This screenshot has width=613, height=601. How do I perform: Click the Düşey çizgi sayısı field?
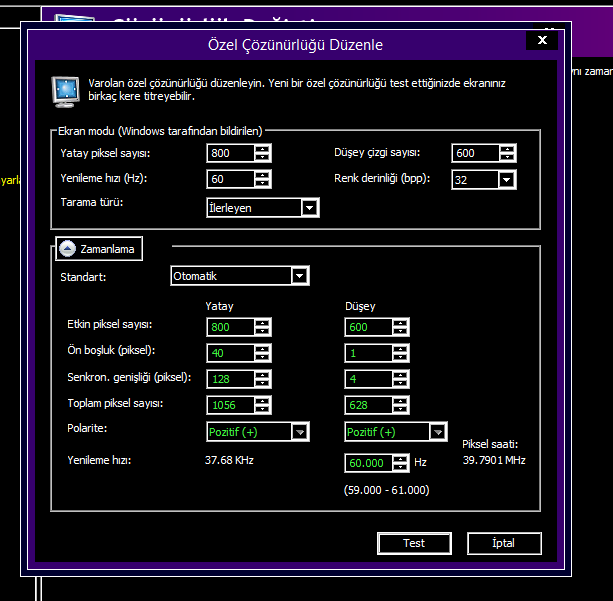click(474, 153)
